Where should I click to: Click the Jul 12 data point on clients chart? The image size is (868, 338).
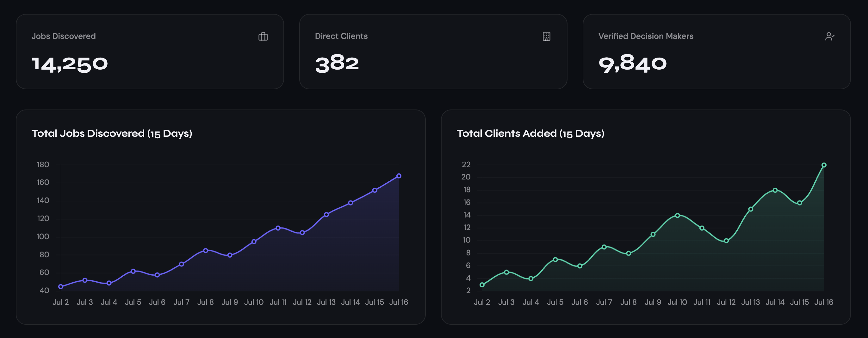[726, 241]
